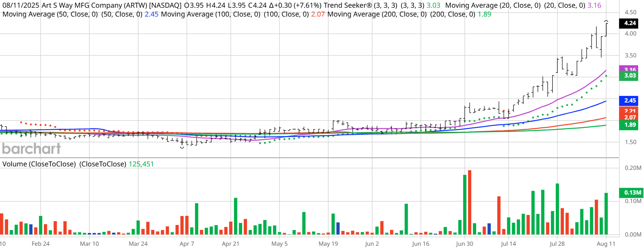Click the 4.00 price axis label

(x=631, y=34)
